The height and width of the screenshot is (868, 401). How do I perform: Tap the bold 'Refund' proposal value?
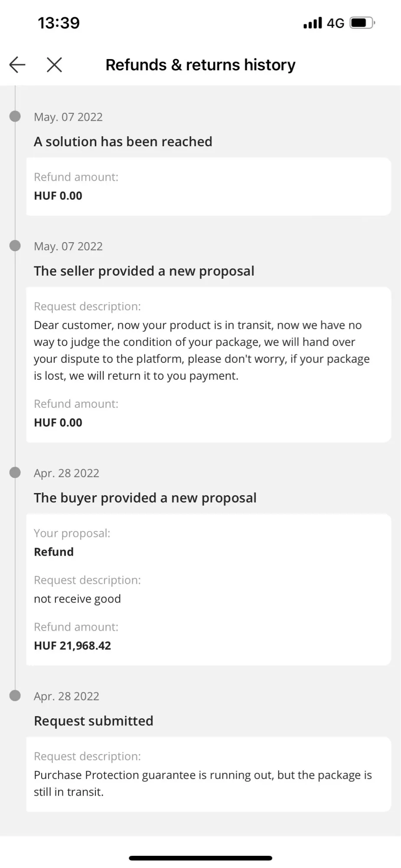tap(54, 552)
